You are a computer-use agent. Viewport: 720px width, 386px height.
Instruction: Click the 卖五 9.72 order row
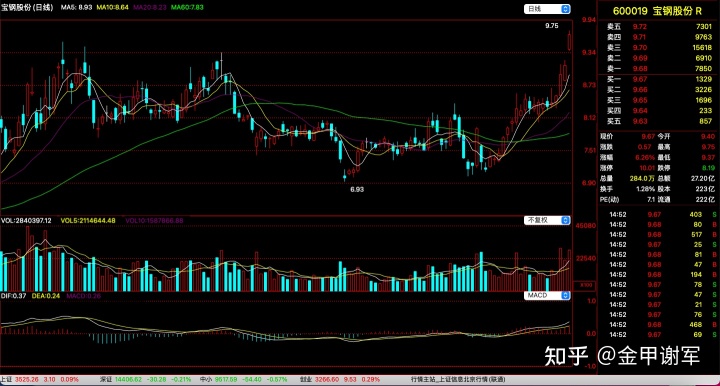pos(659,27)
